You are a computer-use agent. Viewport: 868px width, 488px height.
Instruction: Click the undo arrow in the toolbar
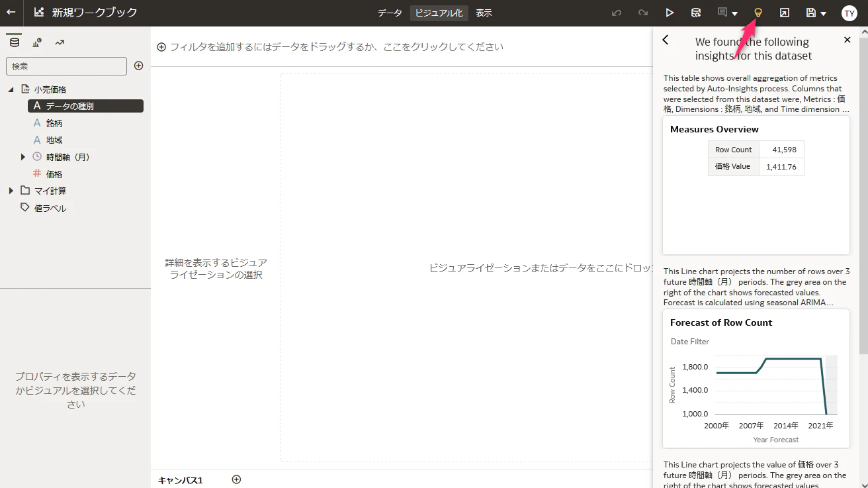[x=617, y=13]
